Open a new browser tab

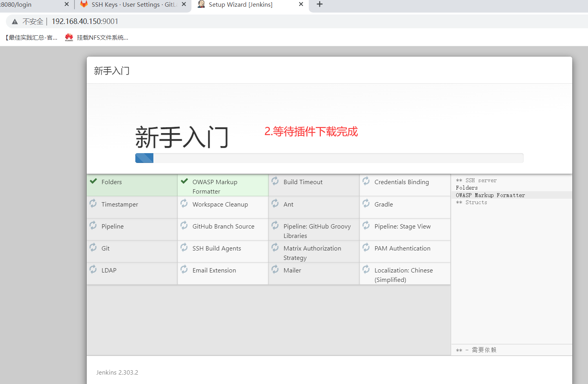320,4
